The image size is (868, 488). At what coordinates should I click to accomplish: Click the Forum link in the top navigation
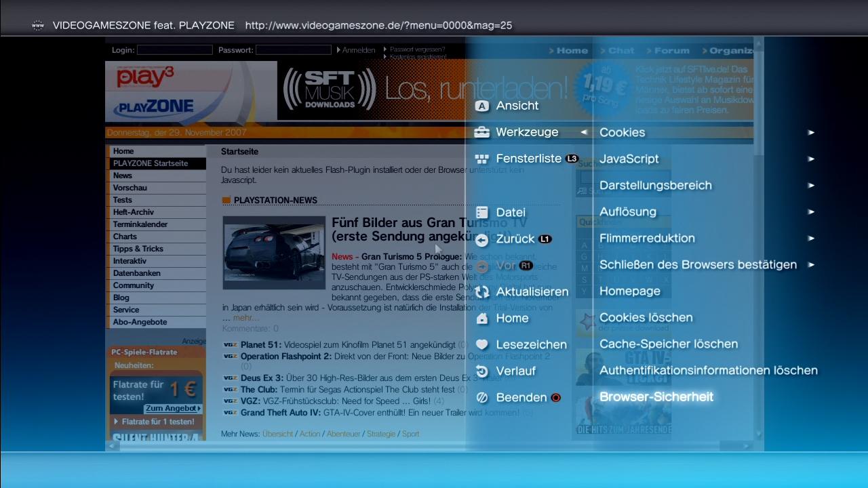click(671, 51)
